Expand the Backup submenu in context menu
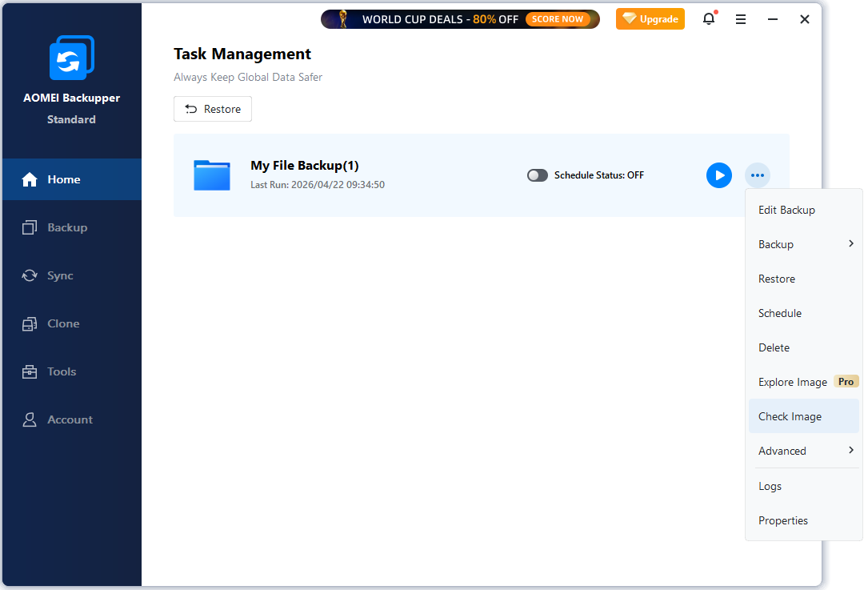This screenshot has height=590, width=868. [x=804, y=244]
